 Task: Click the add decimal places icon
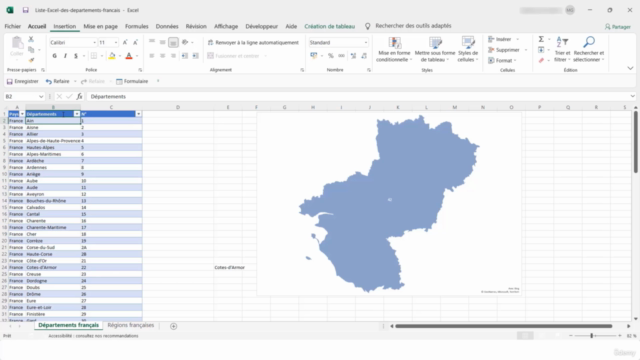pyautogui.click(x=353, y=56)
